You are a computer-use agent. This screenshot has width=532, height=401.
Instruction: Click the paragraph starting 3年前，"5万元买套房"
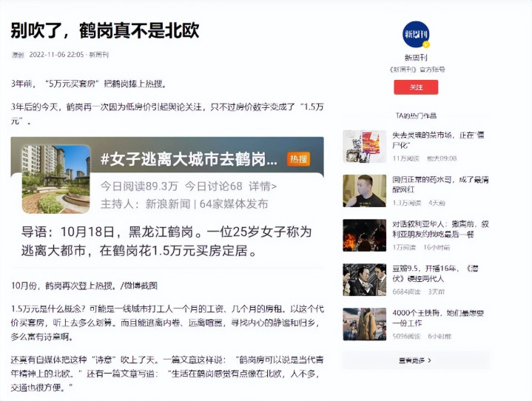click(x=89, y=84)
